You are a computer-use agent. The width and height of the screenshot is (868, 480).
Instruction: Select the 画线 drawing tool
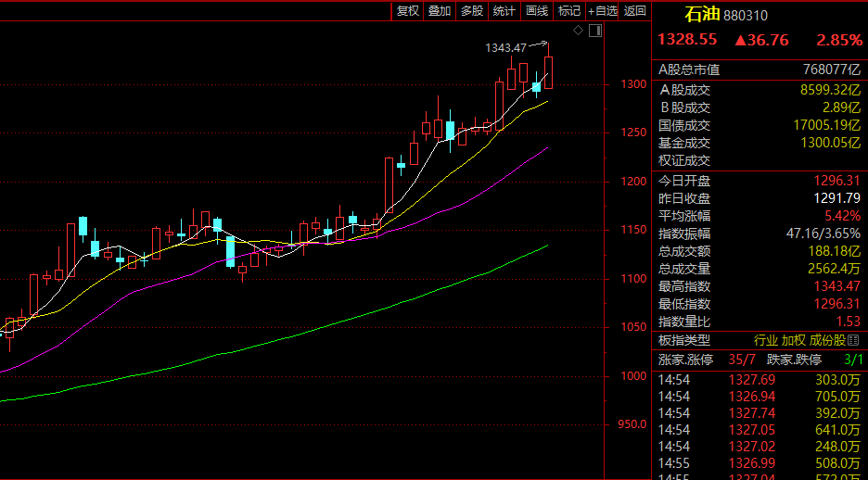click(537, 11)
